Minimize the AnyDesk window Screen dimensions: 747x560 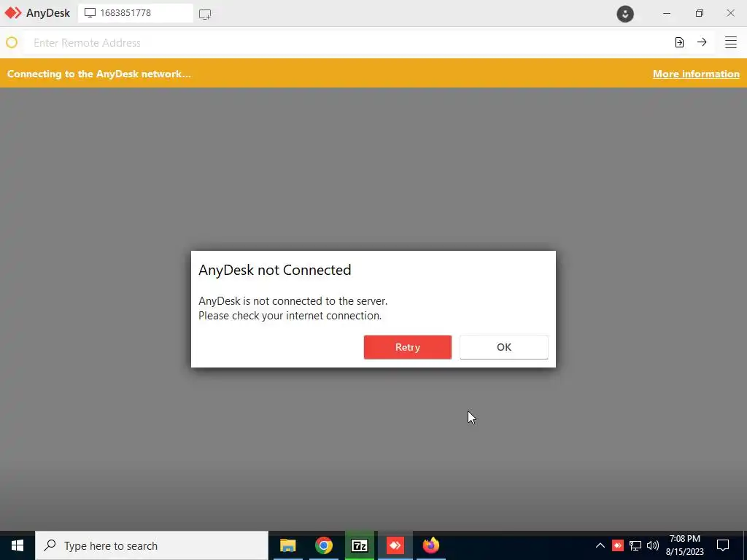tap(667, 13)
